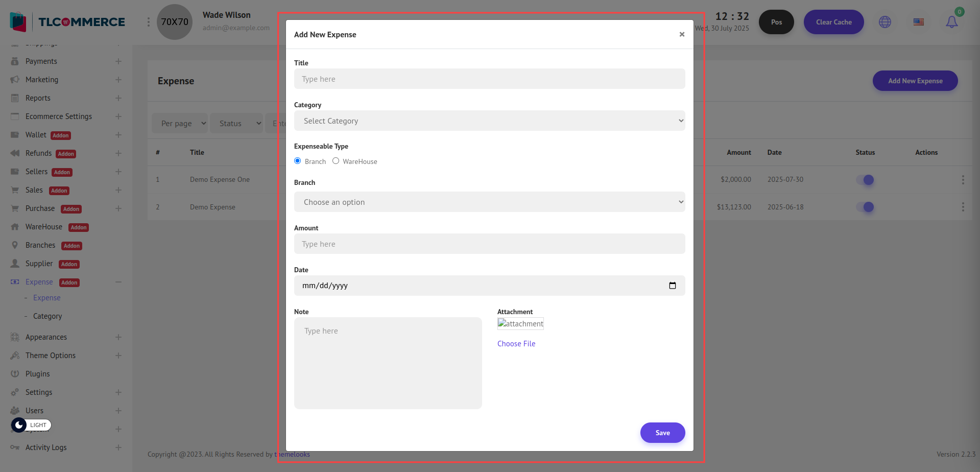Viewport: 980px width, 472px height.
Task: Select the Branch radio button
Action: [298, 161]
